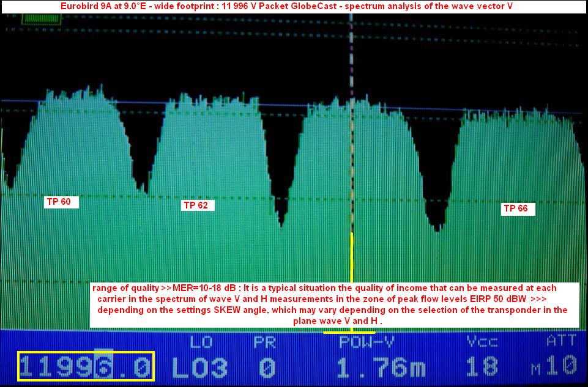Image resolution: width=588 pixels, height=387 pixels.
Task: Click the MER quality range annotation text
Action: 333,304
